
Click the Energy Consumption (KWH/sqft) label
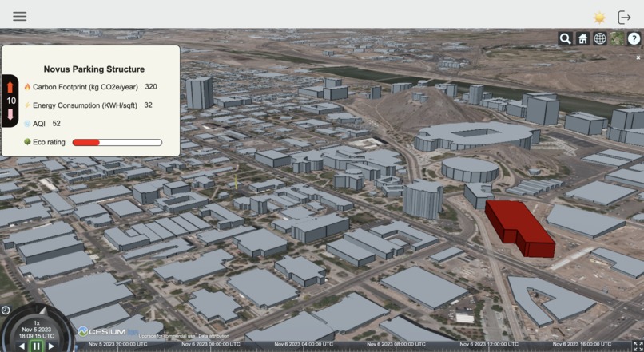(85, 105)
